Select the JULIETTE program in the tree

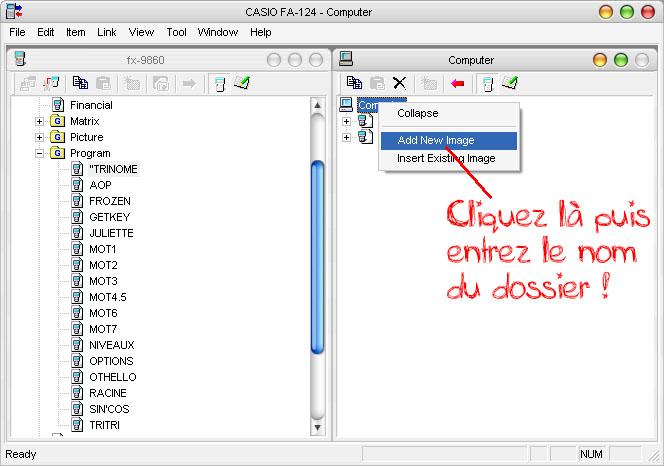click(x=111, y=233)
